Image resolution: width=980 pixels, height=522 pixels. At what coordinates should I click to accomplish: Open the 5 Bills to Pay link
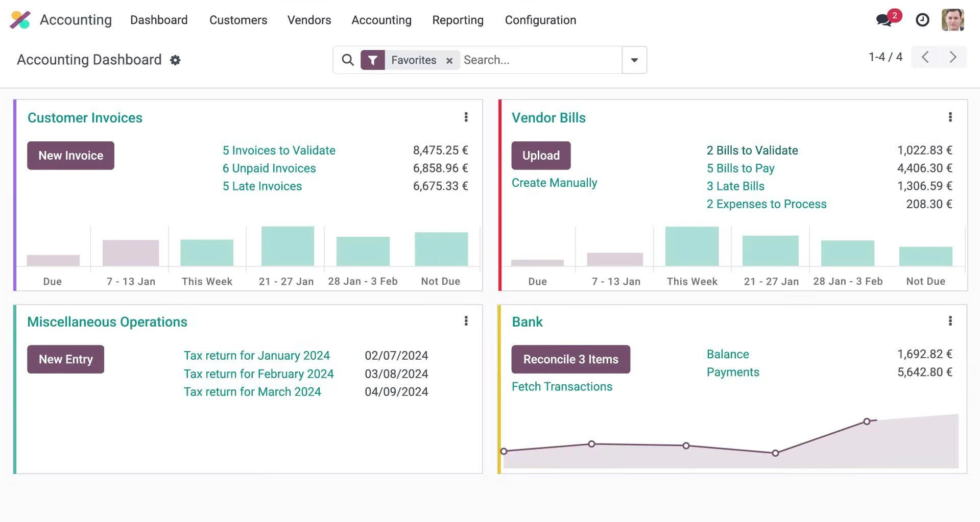740,168
